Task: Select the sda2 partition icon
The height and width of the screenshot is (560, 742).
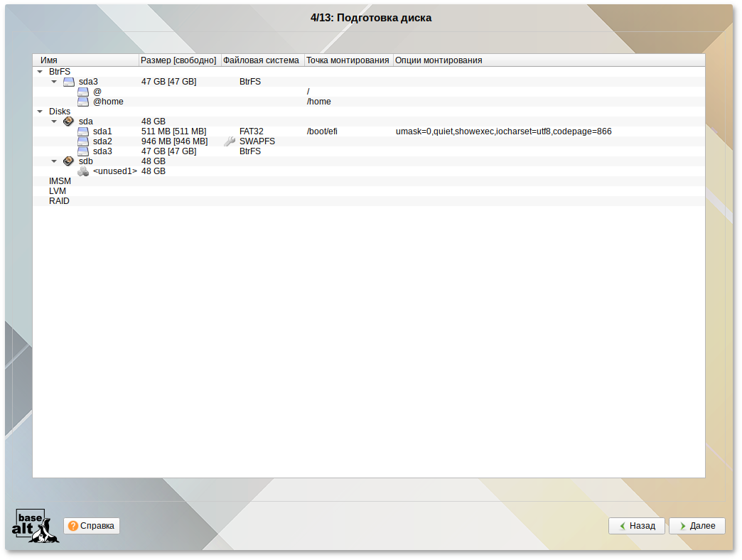Action: 82,141
